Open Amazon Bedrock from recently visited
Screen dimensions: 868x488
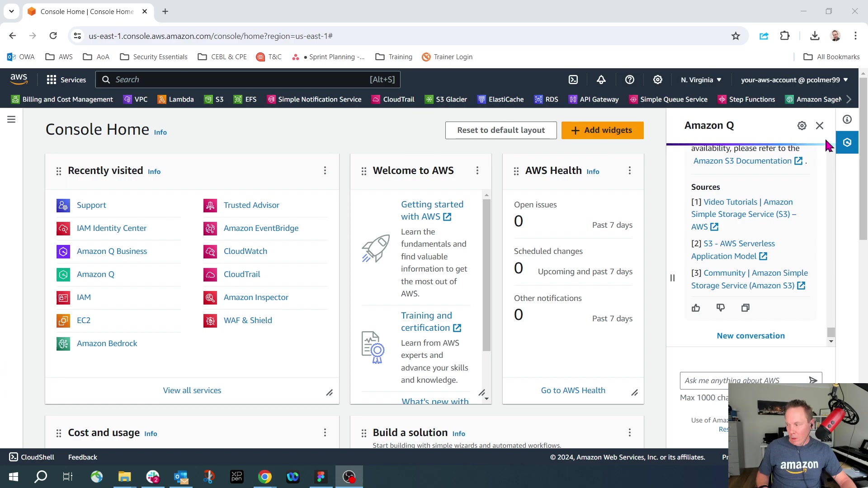pyautogui.click(x=107, y=343)
